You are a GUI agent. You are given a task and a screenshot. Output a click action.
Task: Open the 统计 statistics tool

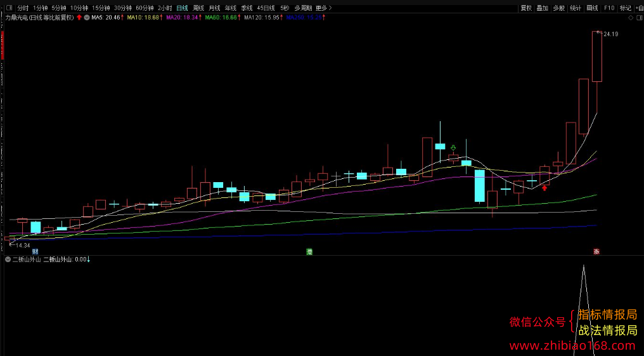coord(576,8)
